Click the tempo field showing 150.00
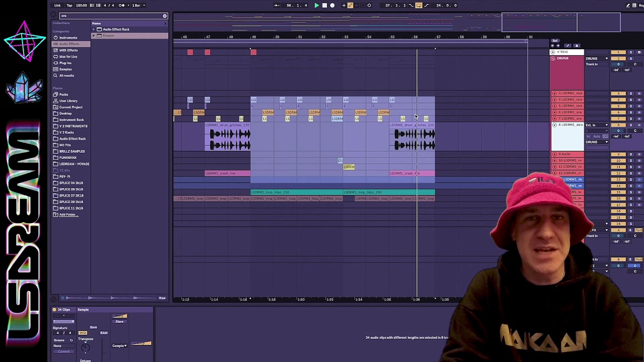The width and height of the screenshot is (644, 362). [x=82, y=6]
